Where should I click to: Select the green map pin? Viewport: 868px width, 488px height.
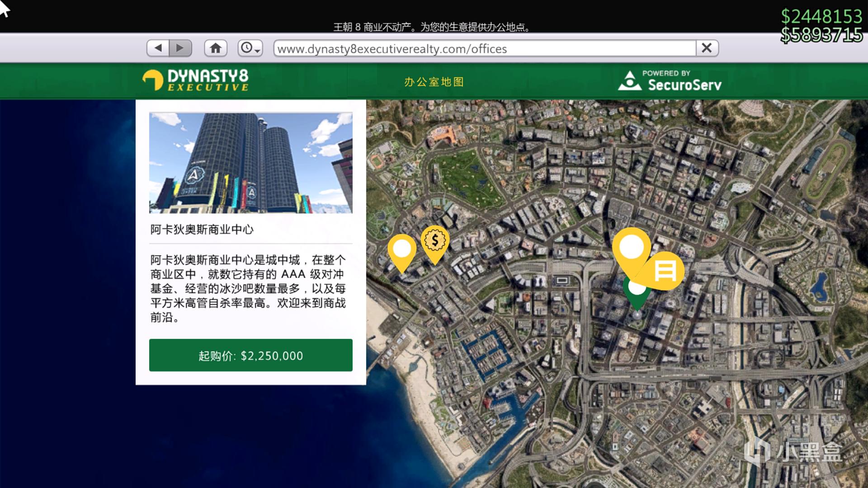637,296
